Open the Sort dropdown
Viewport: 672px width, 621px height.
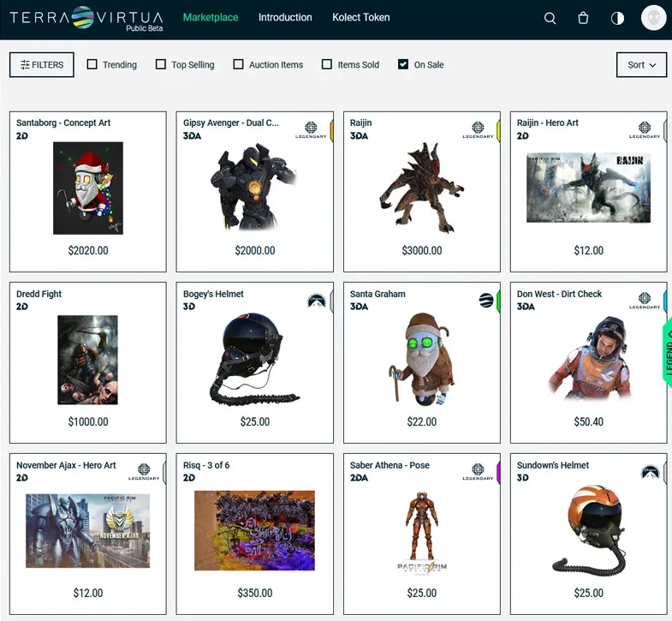(641, 64)
